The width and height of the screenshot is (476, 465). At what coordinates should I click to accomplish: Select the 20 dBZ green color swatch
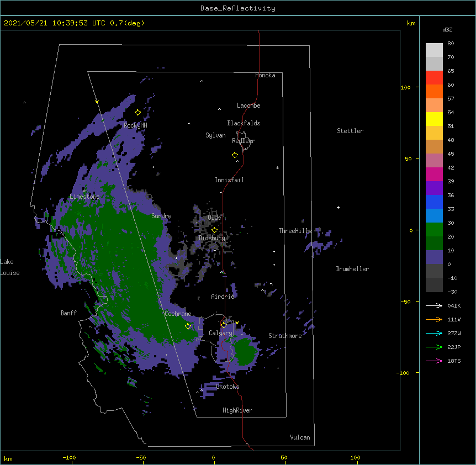[434, 244]
